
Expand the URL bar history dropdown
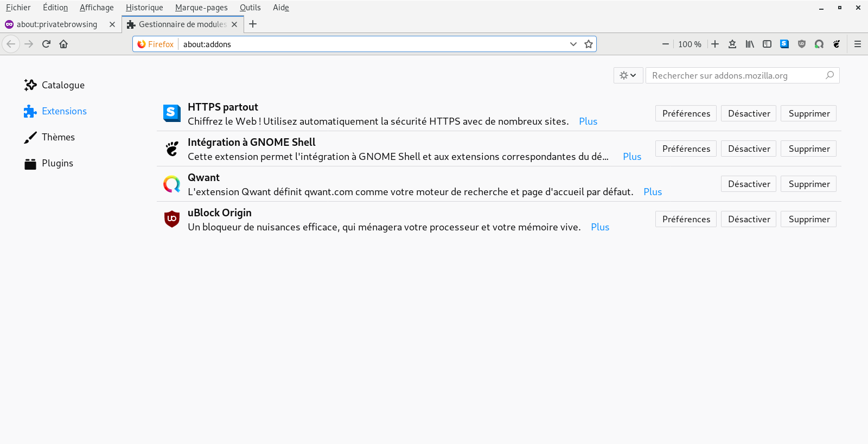pyautogui.click(x=573, y=44)
